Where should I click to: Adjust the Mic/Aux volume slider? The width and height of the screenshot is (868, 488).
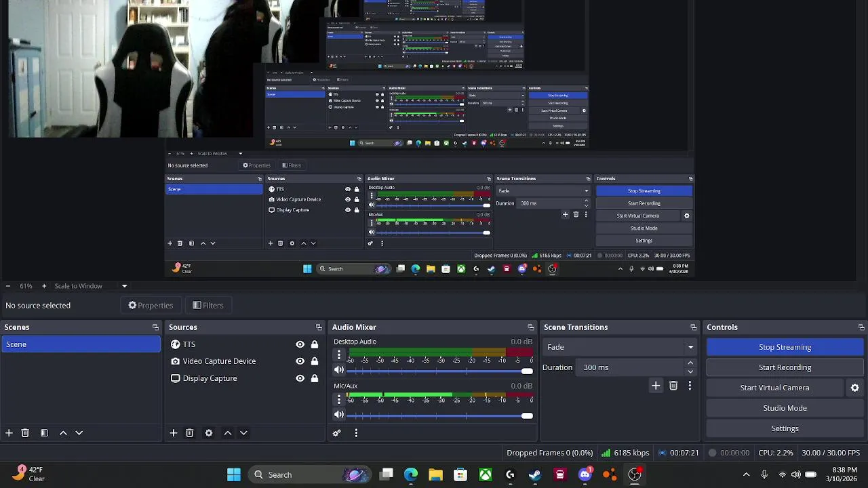[x=440, y=415]
